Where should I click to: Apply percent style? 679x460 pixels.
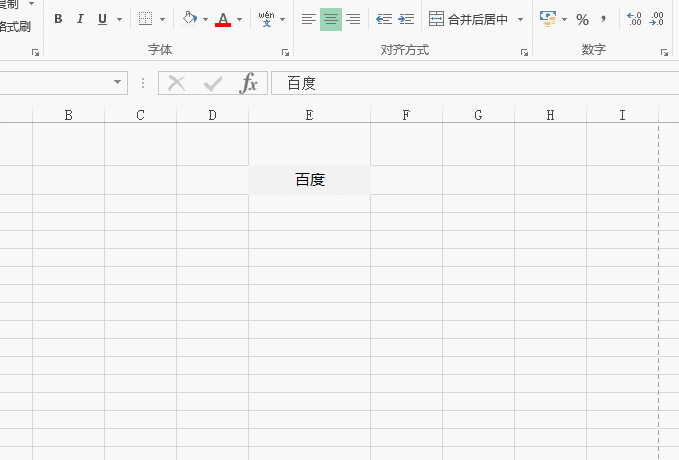pyautogui.click(x=582, y=19)
